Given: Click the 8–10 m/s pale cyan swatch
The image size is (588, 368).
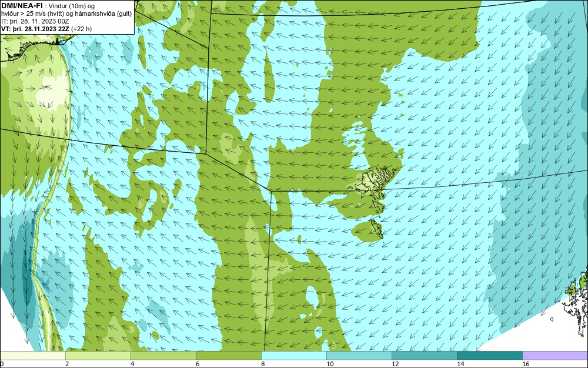Looking at the screenshot, I should tap(293, 356).
